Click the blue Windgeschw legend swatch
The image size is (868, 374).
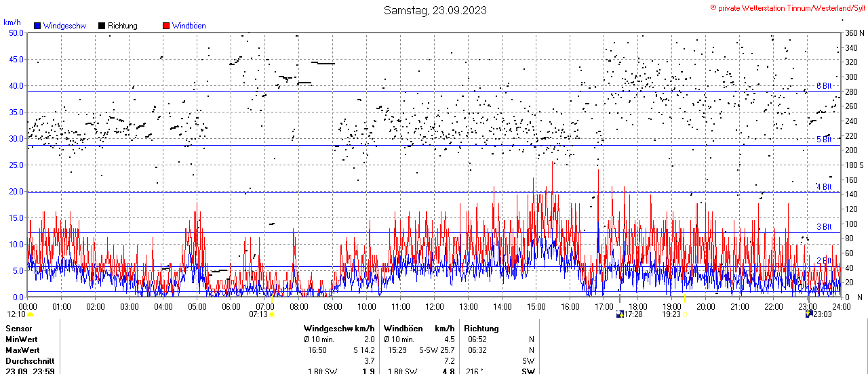[37, 26]
